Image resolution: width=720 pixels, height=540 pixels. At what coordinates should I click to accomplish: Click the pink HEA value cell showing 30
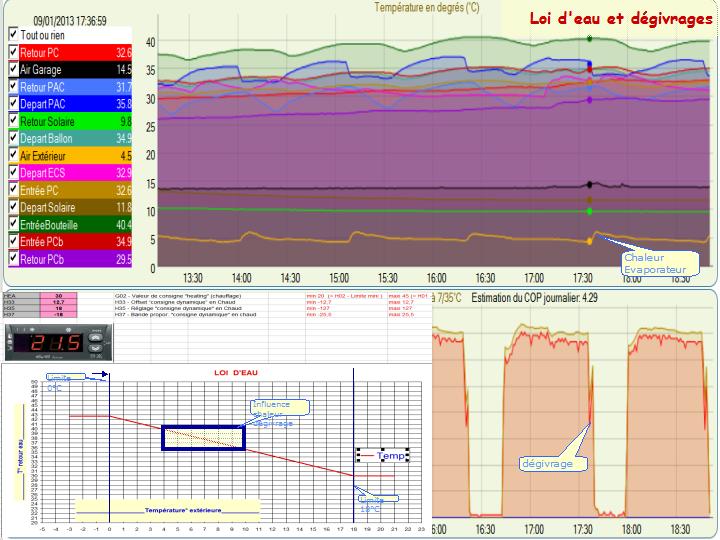58,297
